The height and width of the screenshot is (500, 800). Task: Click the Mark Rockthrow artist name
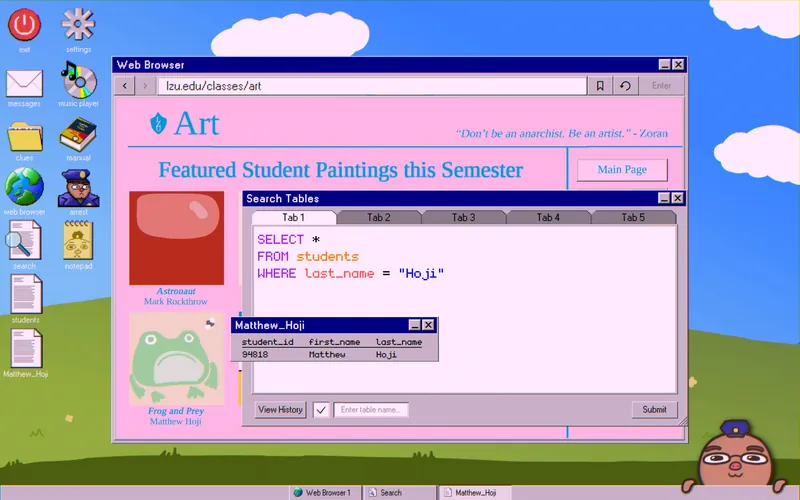pos(176,302)
